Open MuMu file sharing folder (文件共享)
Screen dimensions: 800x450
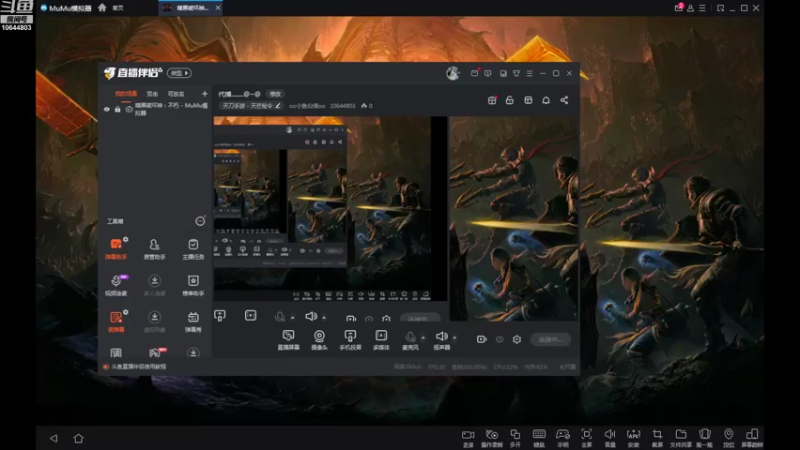(681, 438)
